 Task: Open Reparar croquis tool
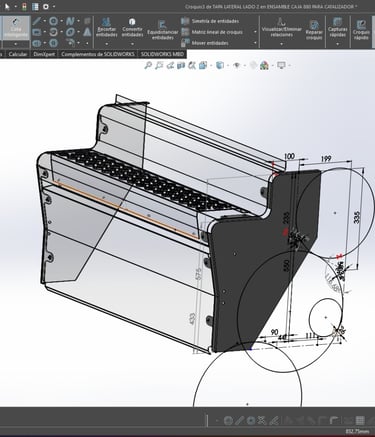click(314, 29)
